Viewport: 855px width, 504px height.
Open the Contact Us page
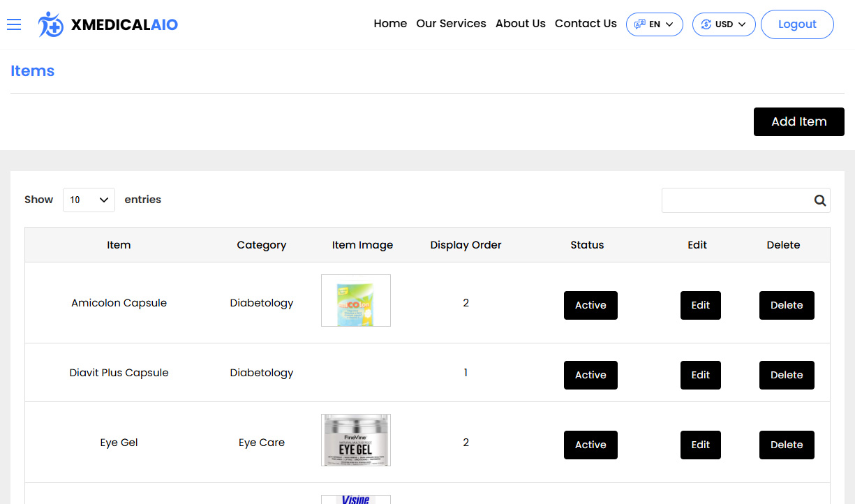click(586, 24)
